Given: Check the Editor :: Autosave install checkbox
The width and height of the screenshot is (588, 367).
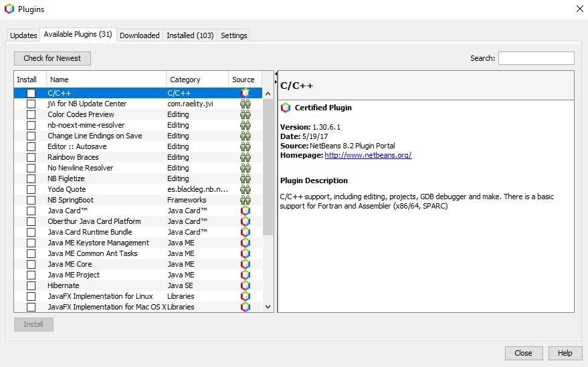Looking at the screenshot, I should click(31, 146).
